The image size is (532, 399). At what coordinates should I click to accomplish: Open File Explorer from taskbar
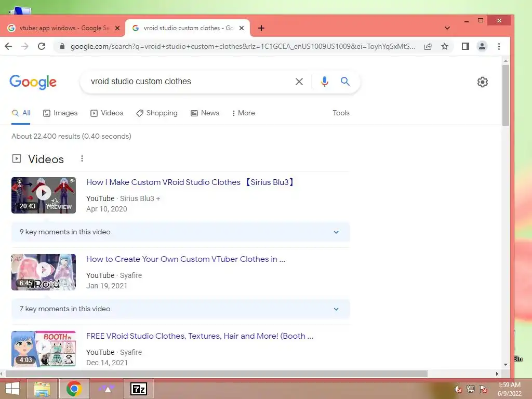click(x=42, y=389)
